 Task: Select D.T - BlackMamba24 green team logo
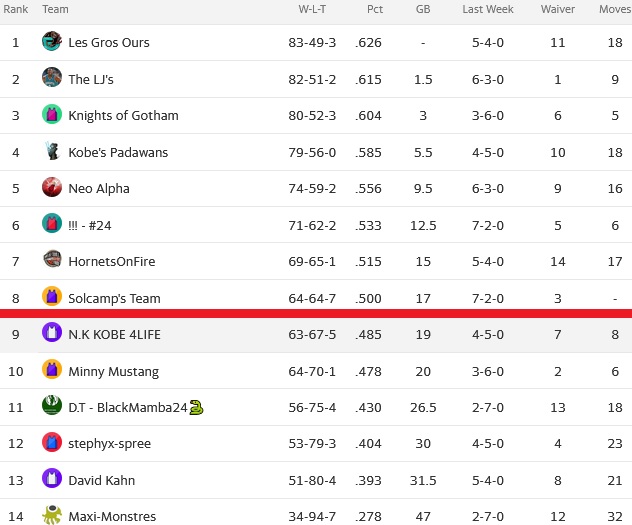click(x=52, y=405)
